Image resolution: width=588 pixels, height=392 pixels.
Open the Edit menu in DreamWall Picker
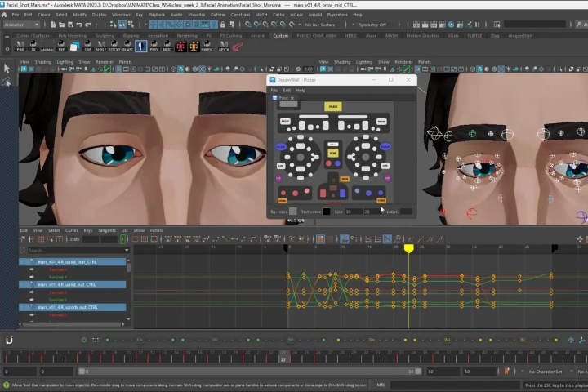[x=287, y=91]
